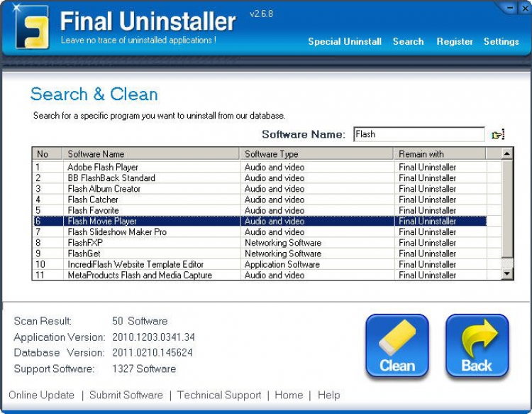Image resolution: width=532 pixels, height=414 pixels.
Task: Select the Flash Favorite row
Action: pyautogui.click(x=260, y=211)
